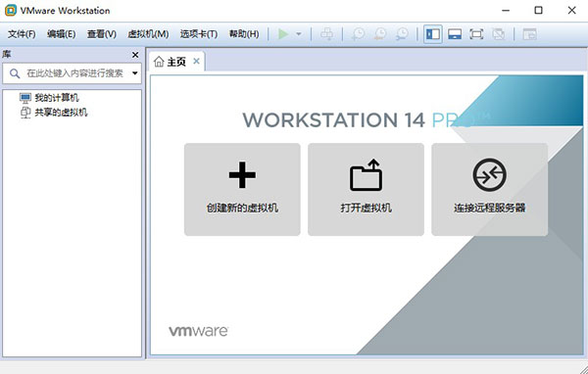588x374 pixels.
Task: Click the console view toolbar icon
Action: point(530,34)
